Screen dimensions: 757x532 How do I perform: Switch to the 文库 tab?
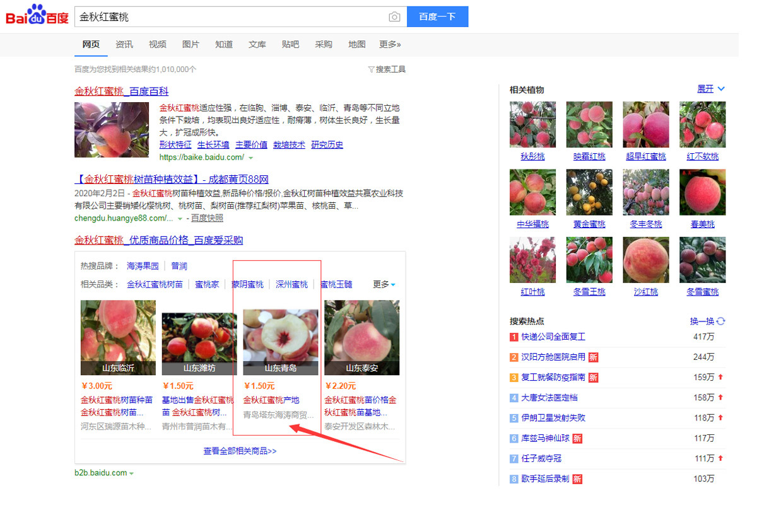257,44
